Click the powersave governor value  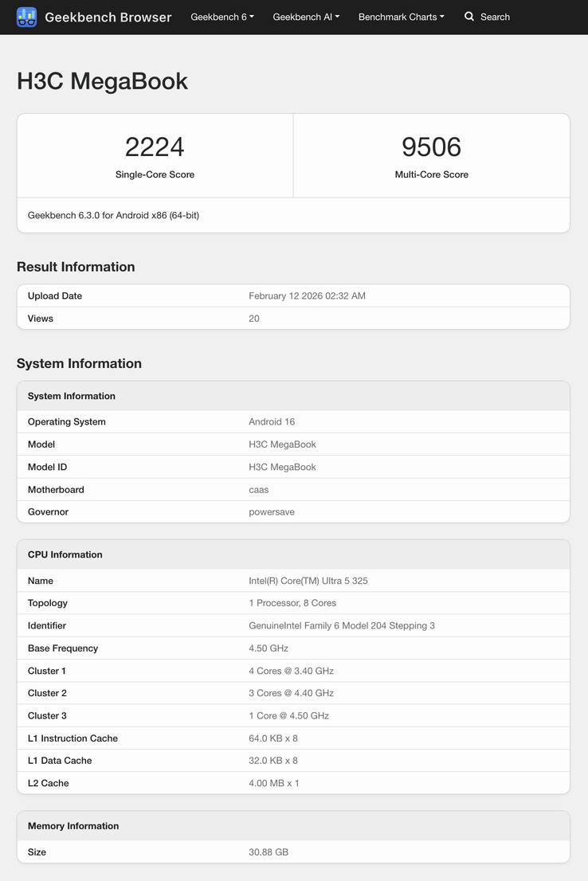272,511
